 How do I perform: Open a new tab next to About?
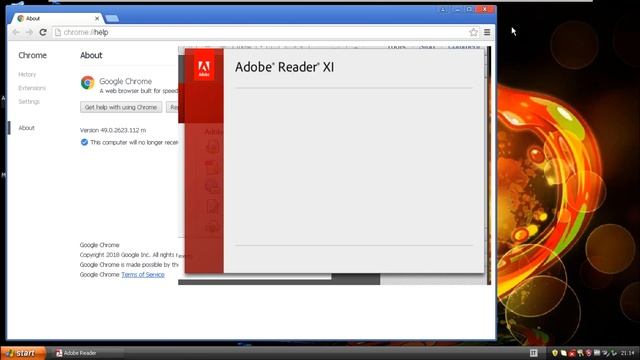click(x=111, y=18)
